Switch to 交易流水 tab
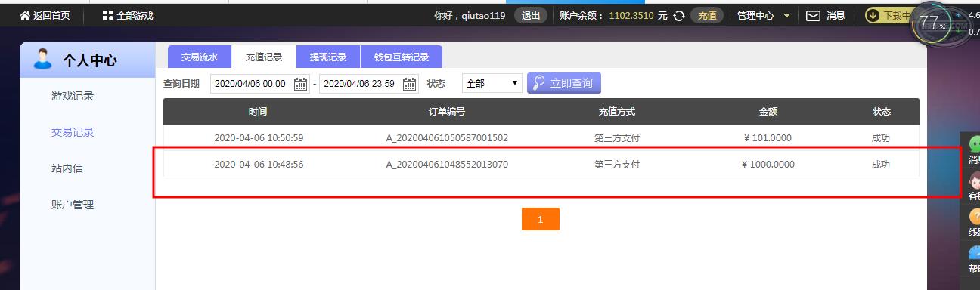The height and width of the screenshot is (290, 980). [200, 57]
